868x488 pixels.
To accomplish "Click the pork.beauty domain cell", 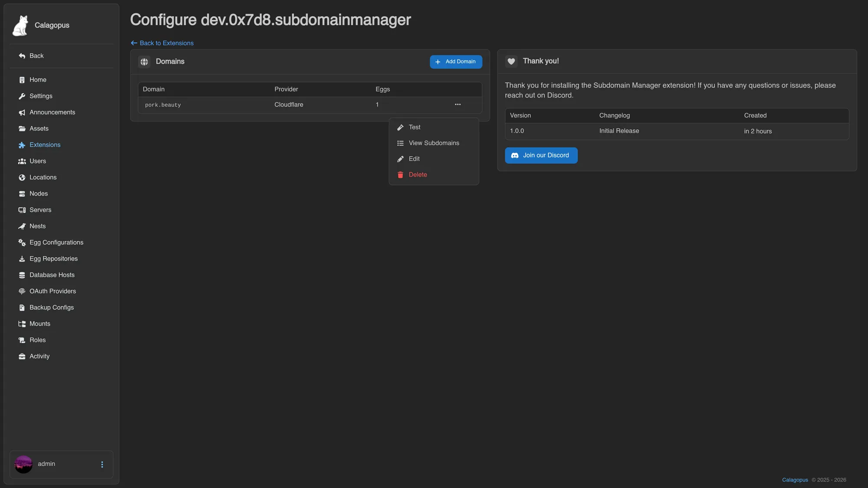I will (163, 105).
